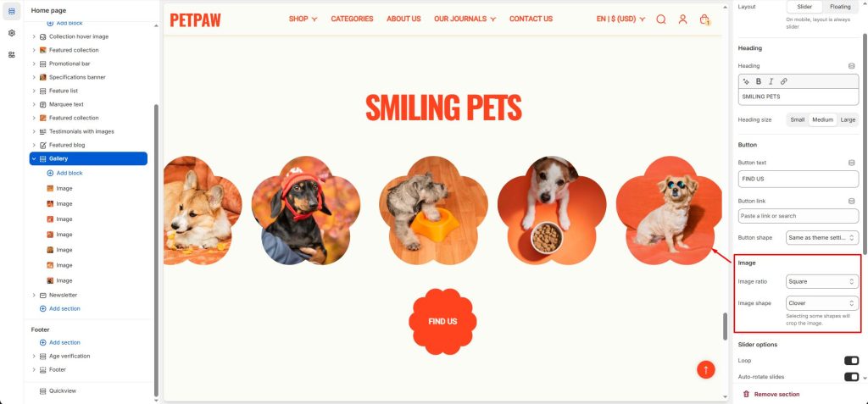868x404 pixels.
Task: Click the Button link input field
Action: pyautogui.click(x=798, y=216)
